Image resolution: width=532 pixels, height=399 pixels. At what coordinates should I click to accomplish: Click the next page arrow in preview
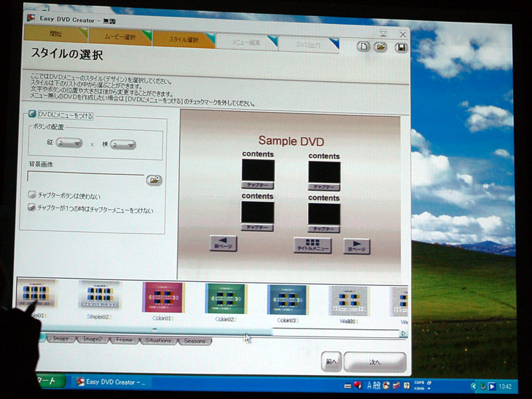coord(356,245)
